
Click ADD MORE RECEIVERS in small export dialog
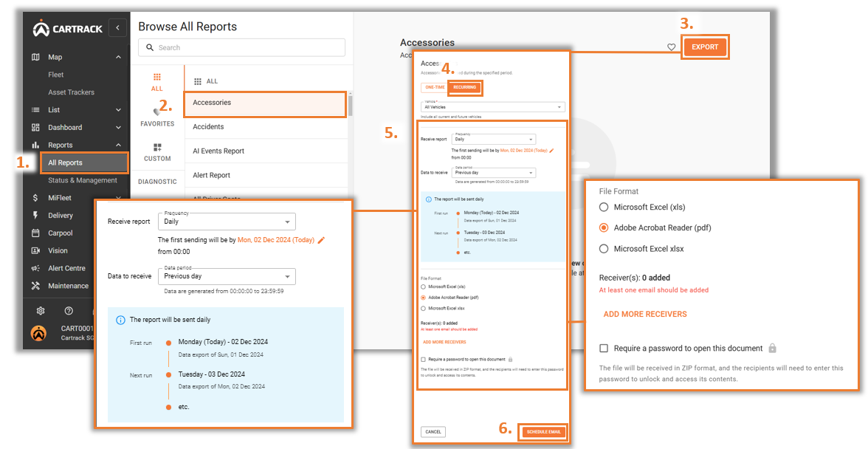click(444, 342)
